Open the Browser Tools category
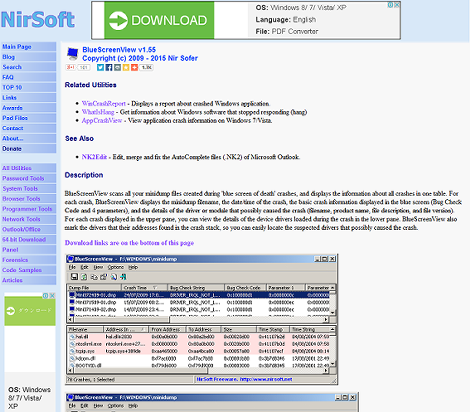The width and height of the screenshot is (470, 412). click(28, 199)
